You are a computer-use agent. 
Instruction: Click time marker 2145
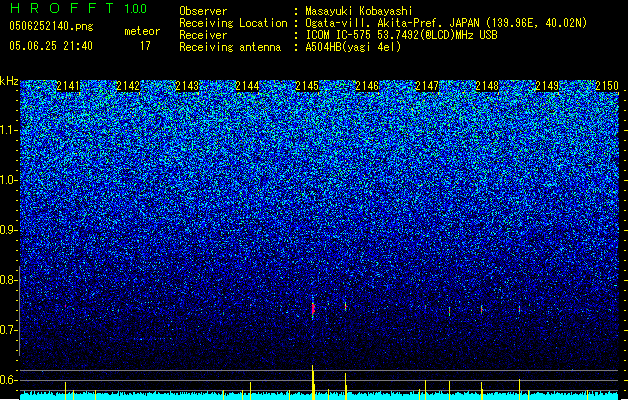[307, 85]
